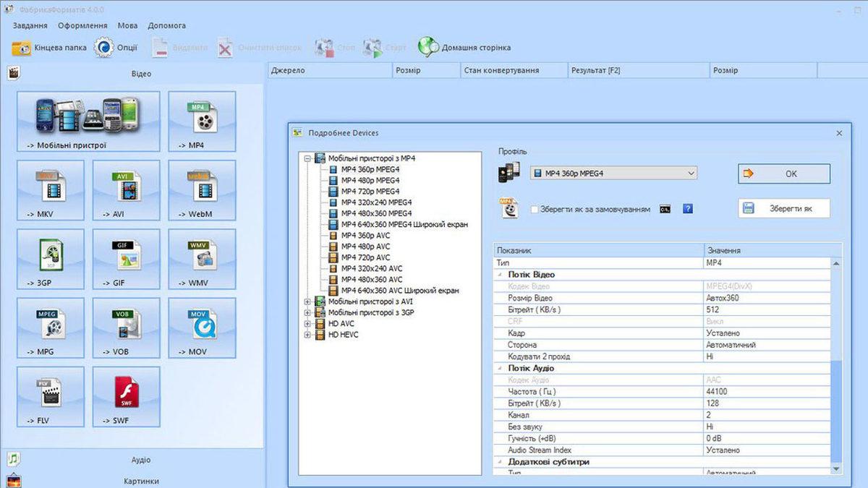Switch to the Аудіо section
868x488 pixels.
[x=140, y=460]
